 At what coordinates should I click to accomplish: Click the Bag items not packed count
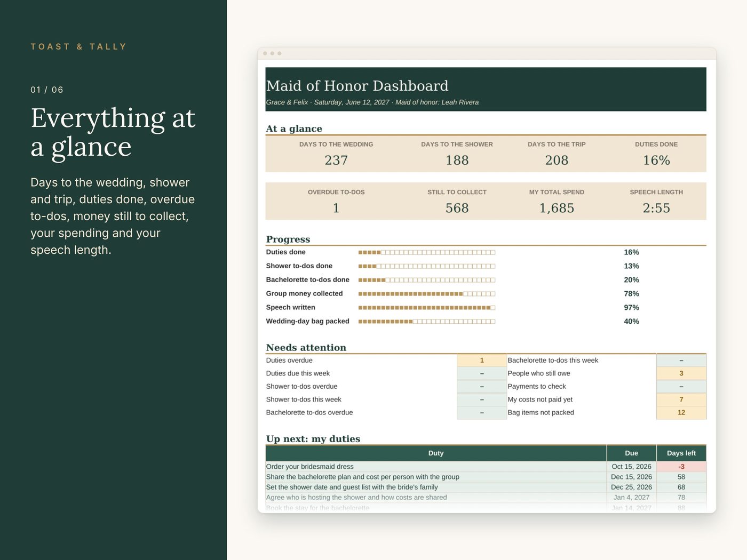point(681,412)
